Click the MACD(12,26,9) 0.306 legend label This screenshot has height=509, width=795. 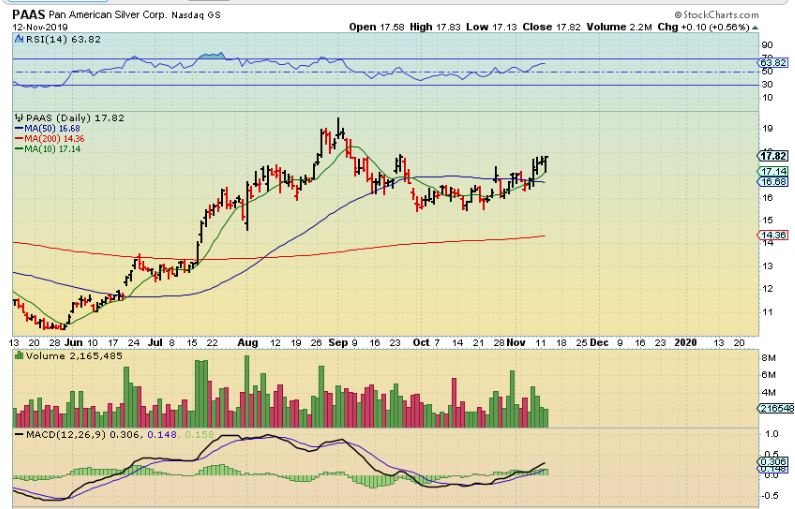click(84, 434)
